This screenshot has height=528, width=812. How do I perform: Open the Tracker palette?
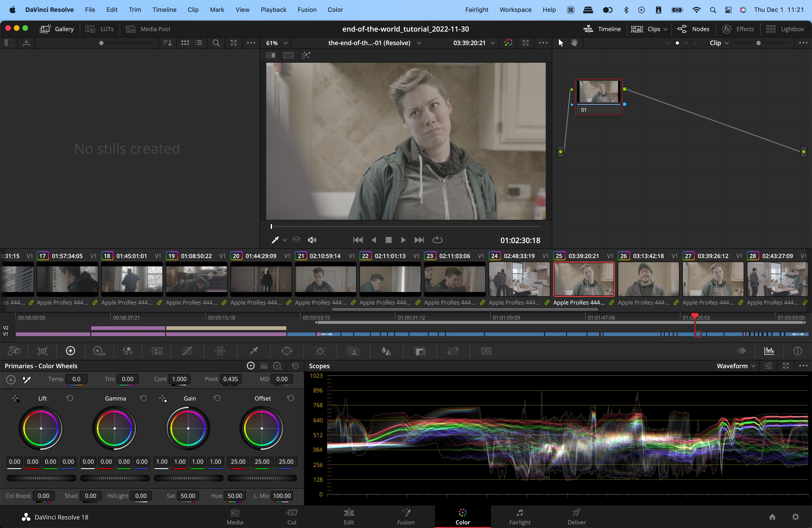(x=320, y=351)
